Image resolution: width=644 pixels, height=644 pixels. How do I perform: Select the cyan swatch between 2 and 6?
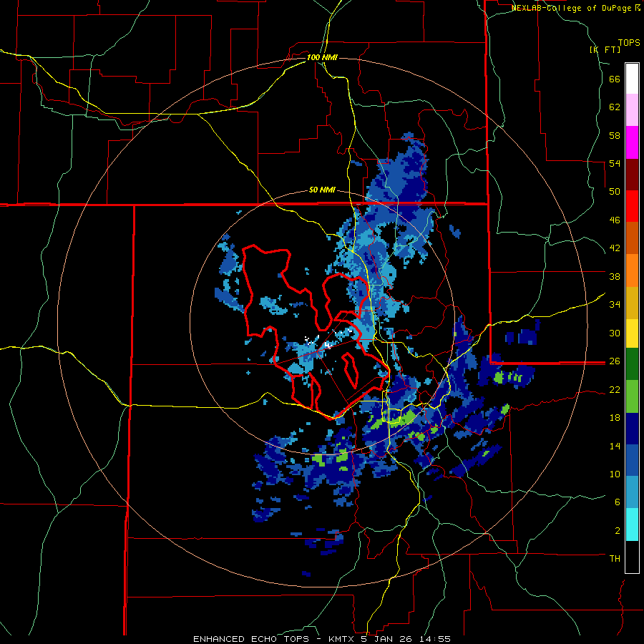coord(632,525)
